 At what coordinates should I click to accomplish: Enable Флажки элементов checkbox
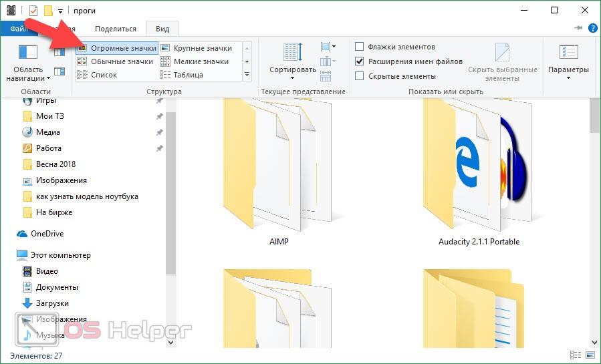pos(360,47)
